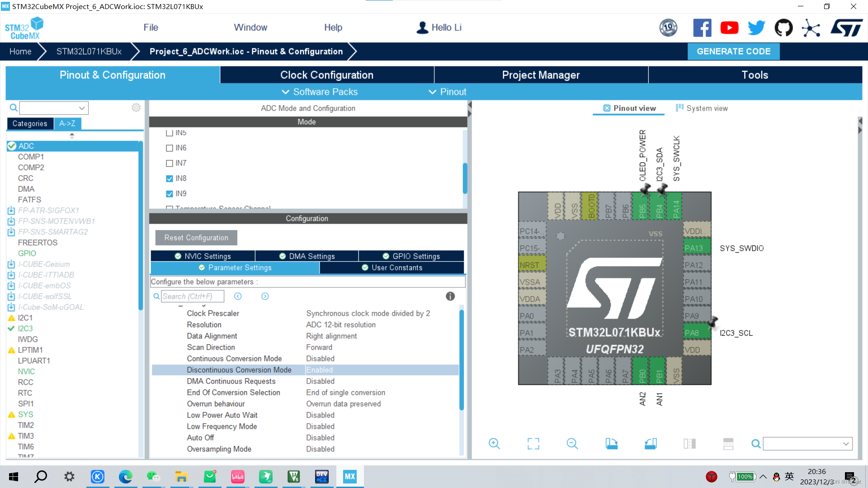This screenshot has height=488, width=868.
Task: Open the Window menu
Action: (x=250, y=28)
